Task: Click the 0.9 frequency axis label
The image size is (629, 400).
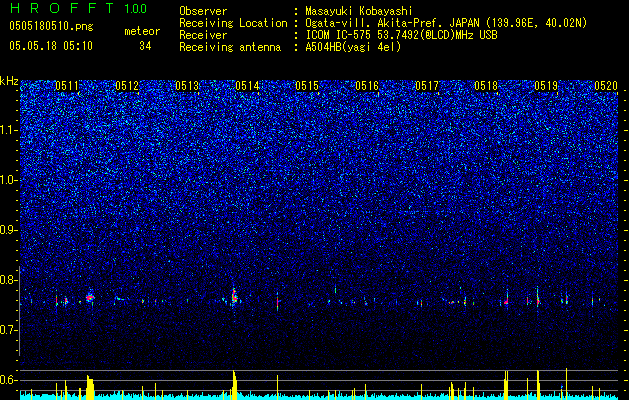Action: coord(9,230)
